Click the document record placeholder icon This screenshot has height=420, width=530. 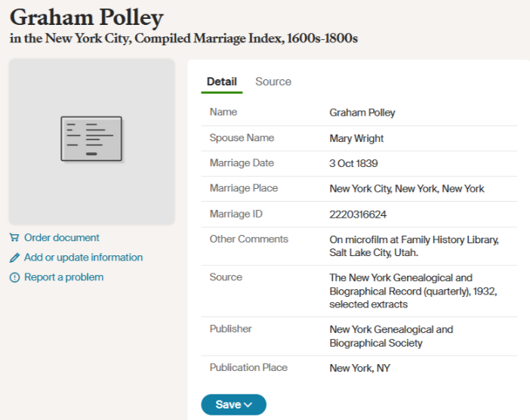(91, 138)
